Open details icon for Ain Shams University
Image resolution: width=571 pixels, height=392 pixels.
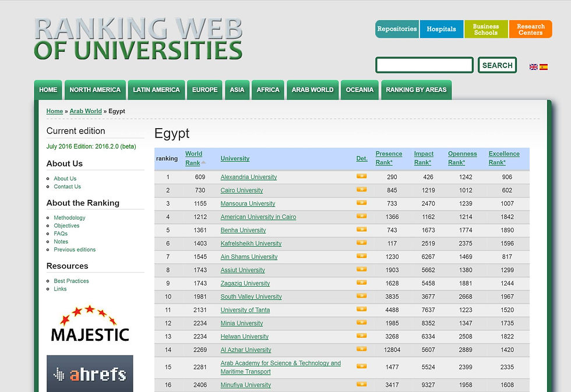tap(361, 256)
